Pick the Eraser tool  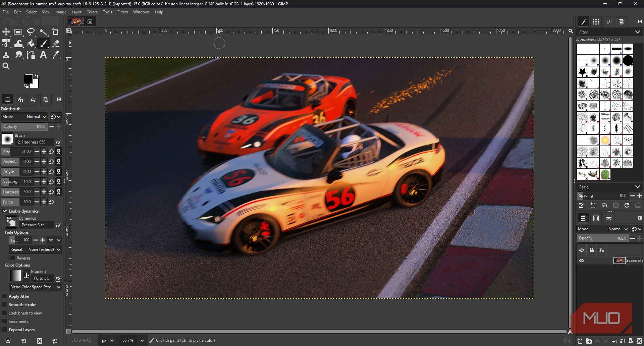[56, 44]
